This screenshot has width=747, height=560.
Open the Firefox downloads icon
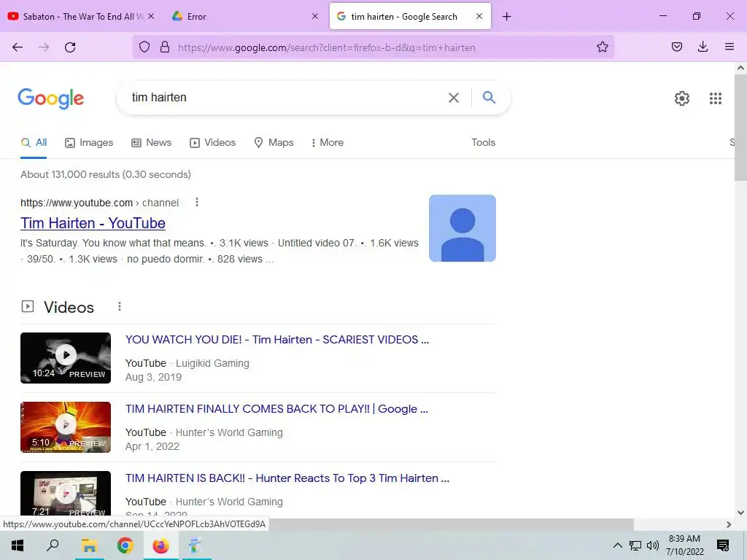[703, 47]
